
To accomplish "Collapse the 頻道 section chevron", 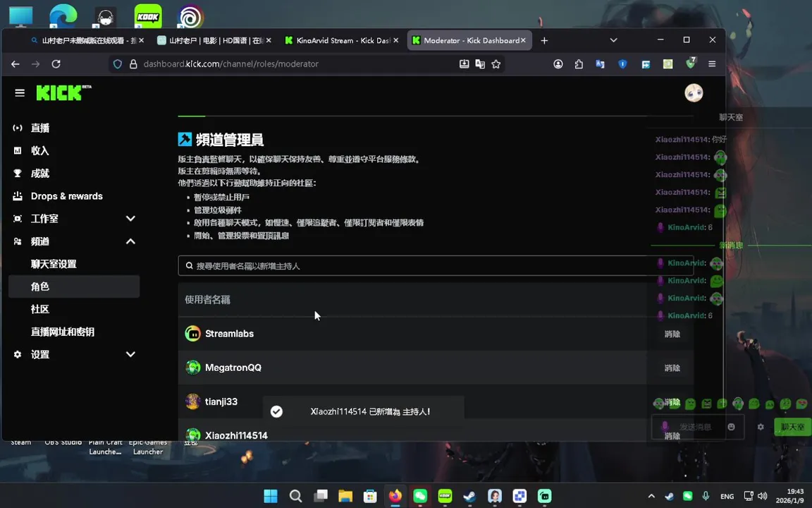I will [130, 241].
